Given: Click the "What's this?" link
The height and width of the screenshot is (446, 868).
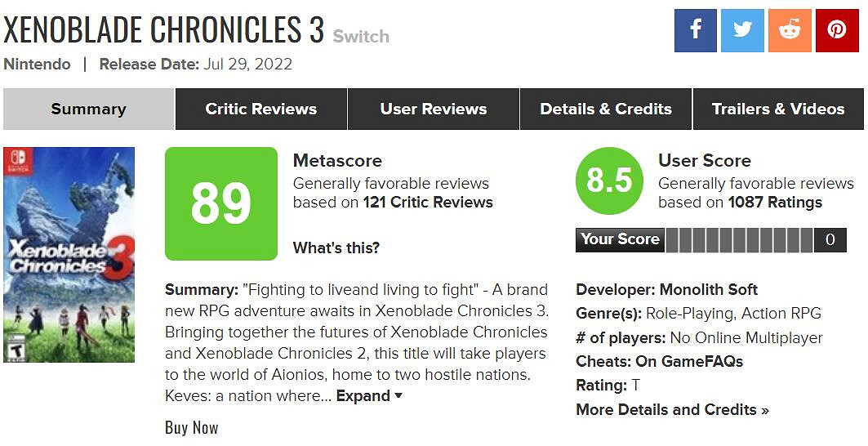Looking at the screenshot, I should click(336, 248).
